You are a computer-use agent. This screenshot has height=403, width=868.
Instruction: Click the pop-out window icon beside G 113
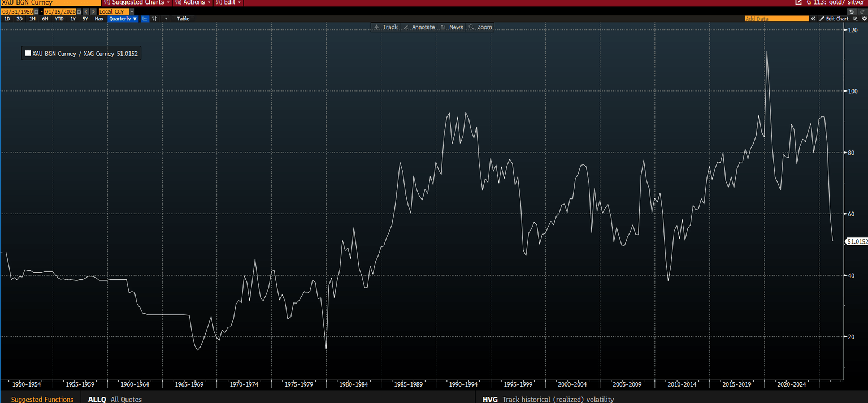tap(798, 3)
